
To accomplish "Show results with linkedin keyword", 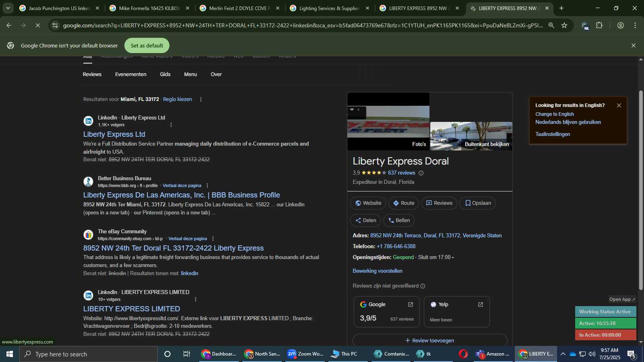I will tap(190, 274).
